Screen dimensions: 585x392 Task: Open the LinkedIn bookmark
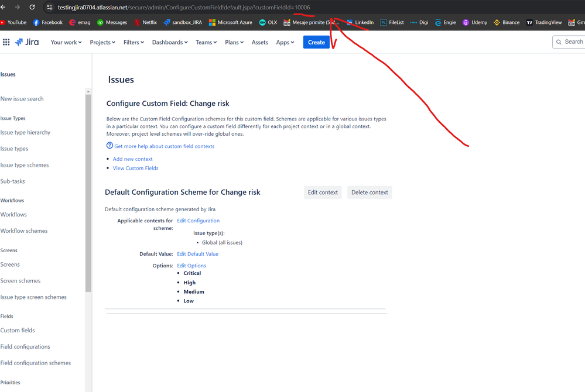[360, 22]
